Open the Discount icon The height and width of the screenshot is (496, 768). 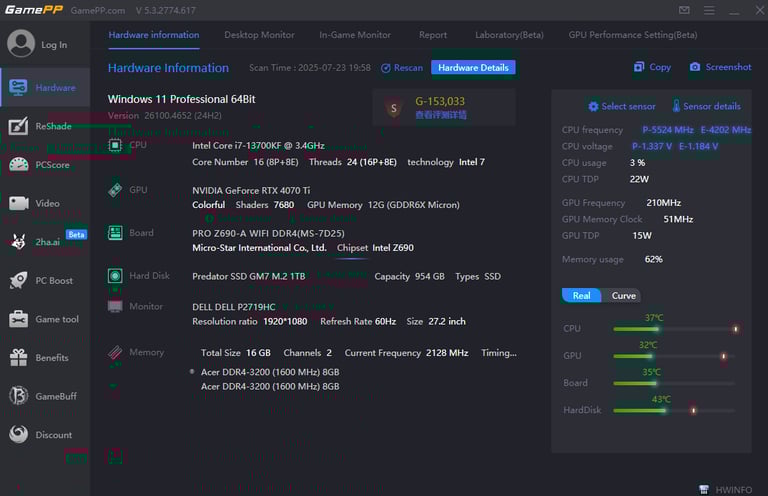pyautogui.click(x=19, y=434)
